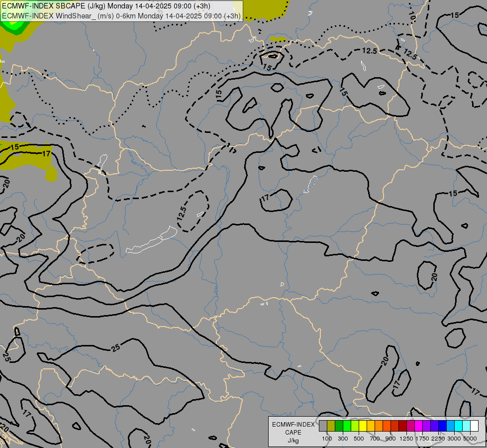Click the legend value 1250
This screenshot has height=448, width=487.
[406, 439]
